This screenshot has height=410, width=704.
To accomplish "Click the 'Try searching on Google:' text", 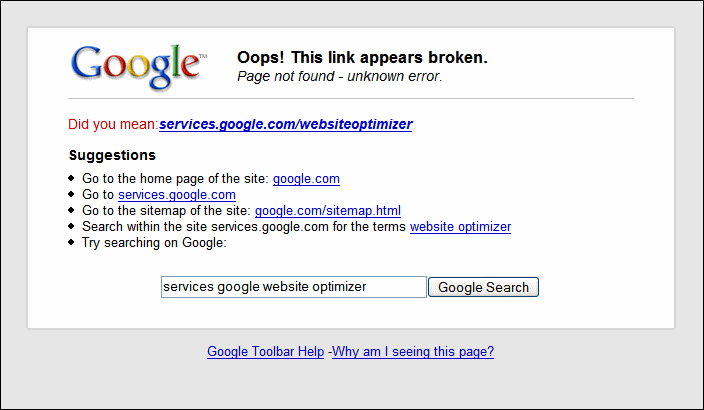I will pos(154,243).
